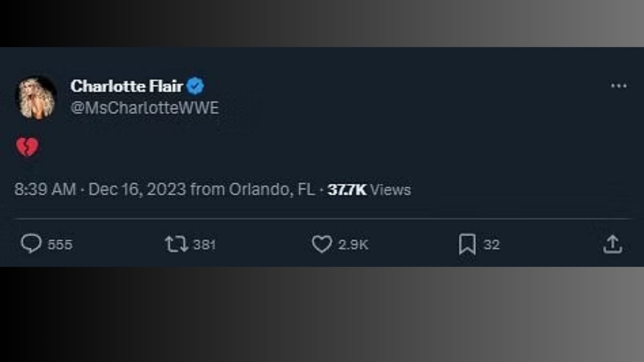The width and height of the screenshot is (644, 362).
Task: Click the 555 replies count
Action: click(x=60, y=245)
